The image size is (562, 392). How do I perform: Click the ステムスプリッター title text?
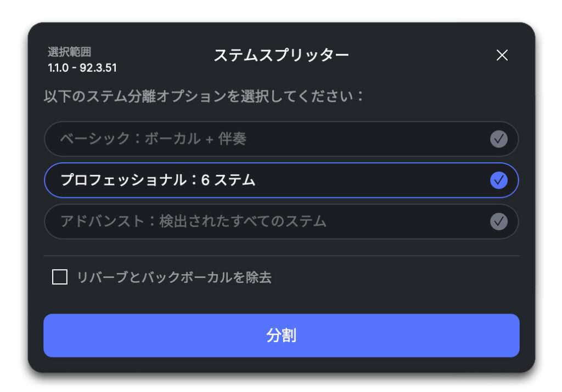click(281, 55)
